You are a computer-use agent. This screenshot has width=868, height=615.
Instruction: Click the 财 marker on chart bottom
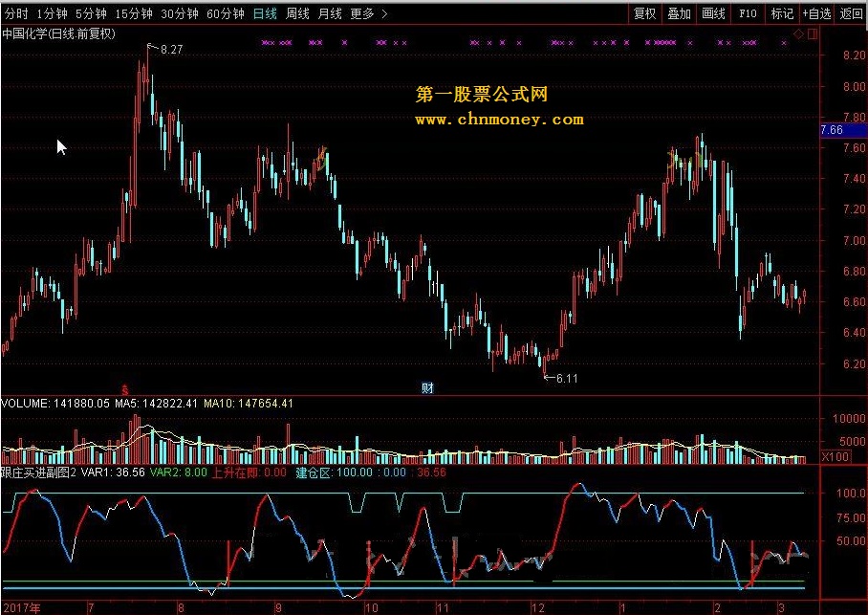(427, 387)
